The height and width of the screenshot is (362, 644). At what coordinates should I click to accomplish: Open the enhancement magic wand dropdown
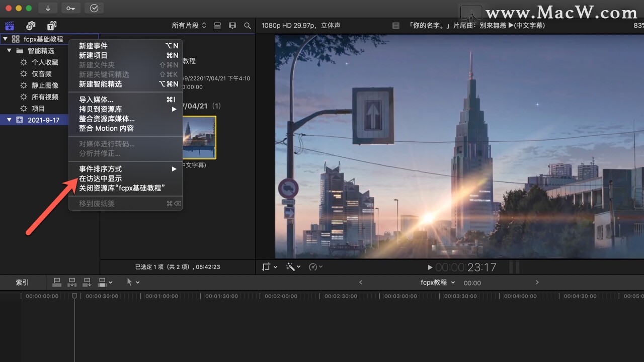pos(293,267)
